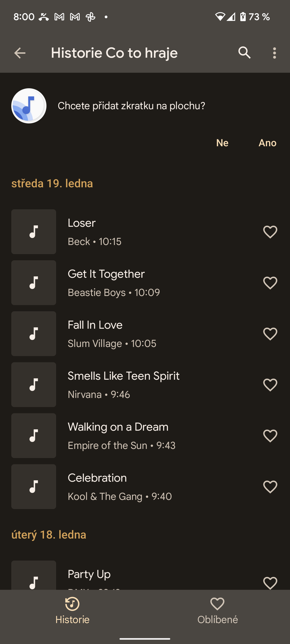Favorite the song Loser by Beck
Viewport: 290px width, 644px height.
270,232
